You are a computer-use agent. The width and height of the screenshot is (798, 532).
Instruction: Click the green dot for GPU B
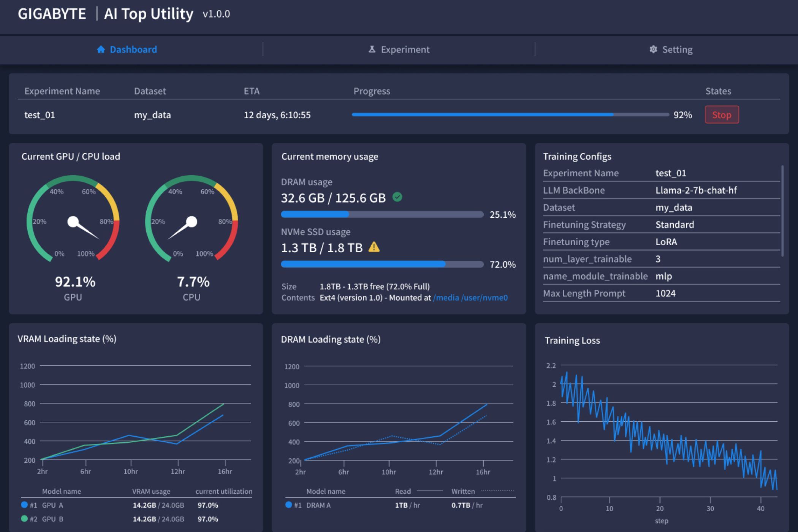pos(24,518)
